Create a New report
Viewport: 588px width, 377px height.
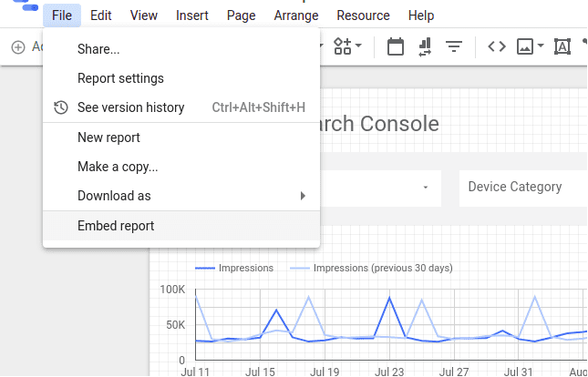pyautogui.click(x=181, y=138)
